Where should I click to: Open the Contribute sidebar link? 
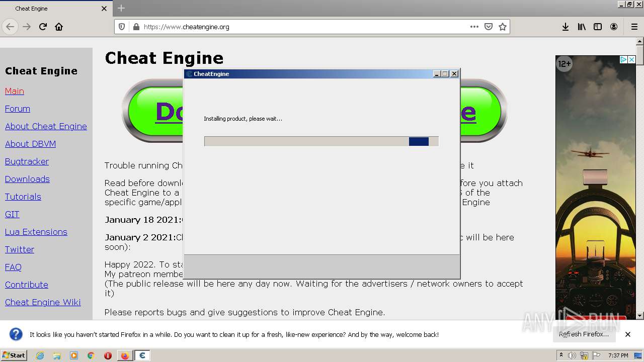point(27,285)
